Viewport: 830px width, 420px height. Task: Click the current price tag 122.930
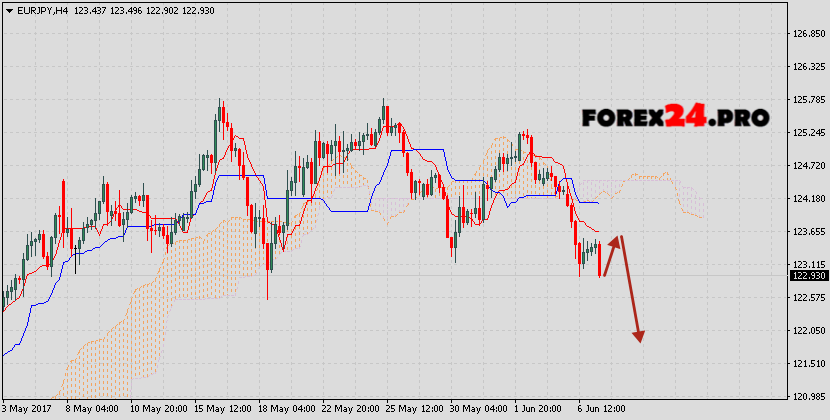808,276
